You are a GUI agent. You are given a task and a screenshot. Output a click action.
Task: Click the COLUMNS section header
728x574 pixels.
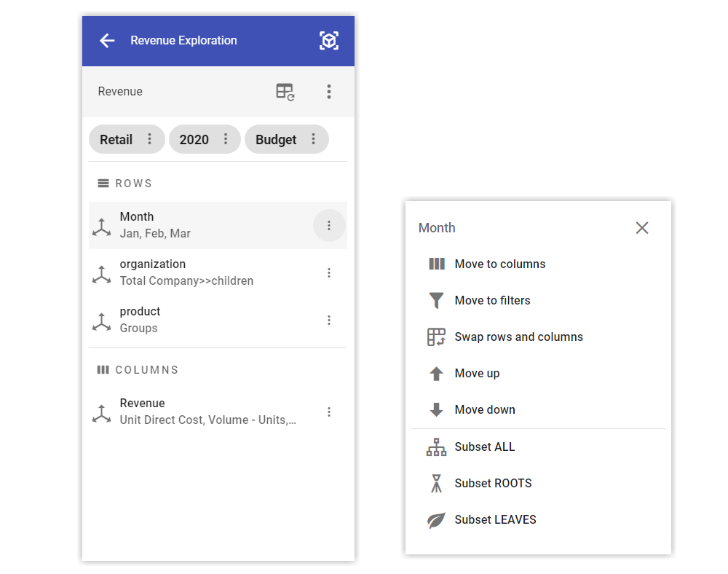click(x=138, y=370)
